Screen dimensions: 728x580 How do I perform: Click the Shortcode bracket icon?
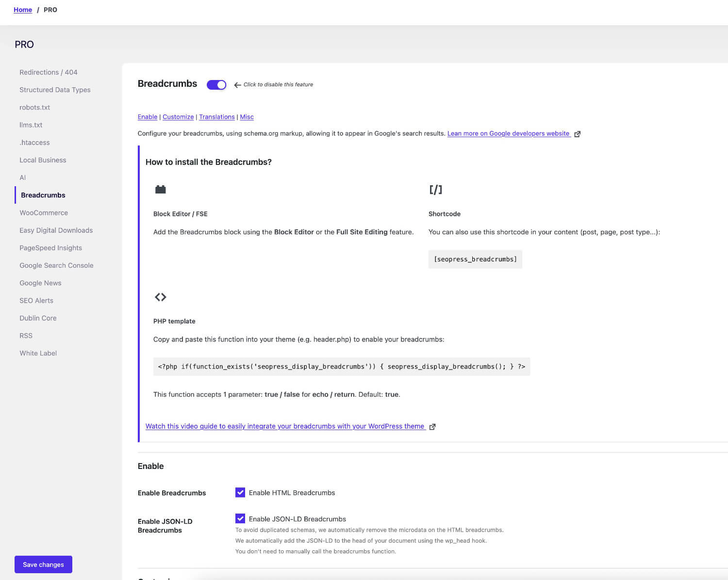point(435,190)
